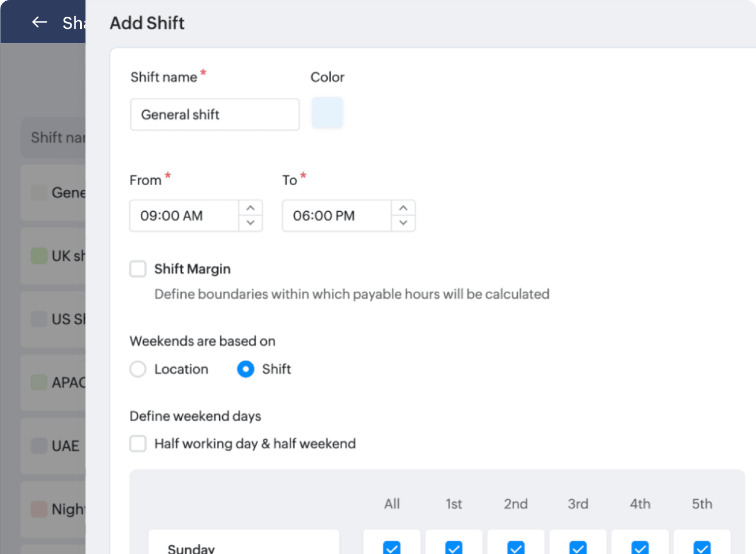Click the green UK shift color icon
Image resolution: width=756 pixels, height=554 pixels.
click(39, 256)
